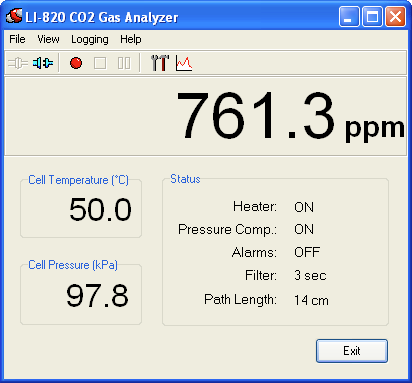Minimize the Gas Analyzer window
The width and height of the screenshot is (412, 383).
[349, 16]
